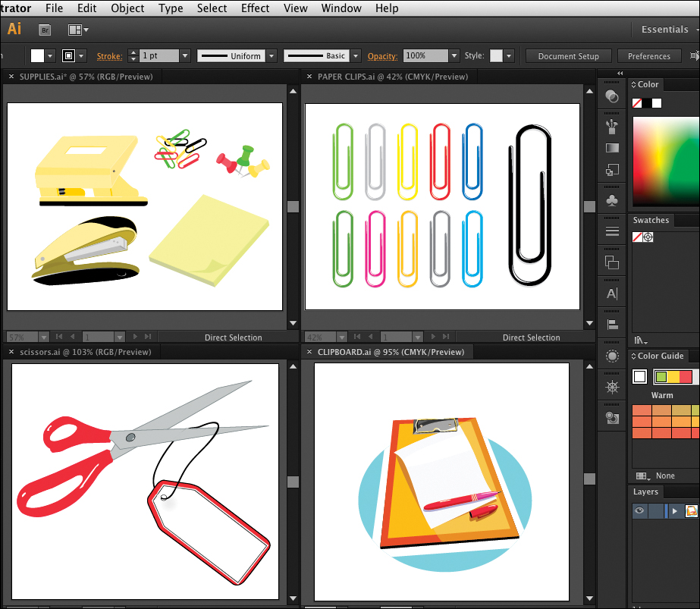The width and height of the screenshot is (700, 609).
Task: Open the fill color dropdown arrow
Action: coord(51,56)
